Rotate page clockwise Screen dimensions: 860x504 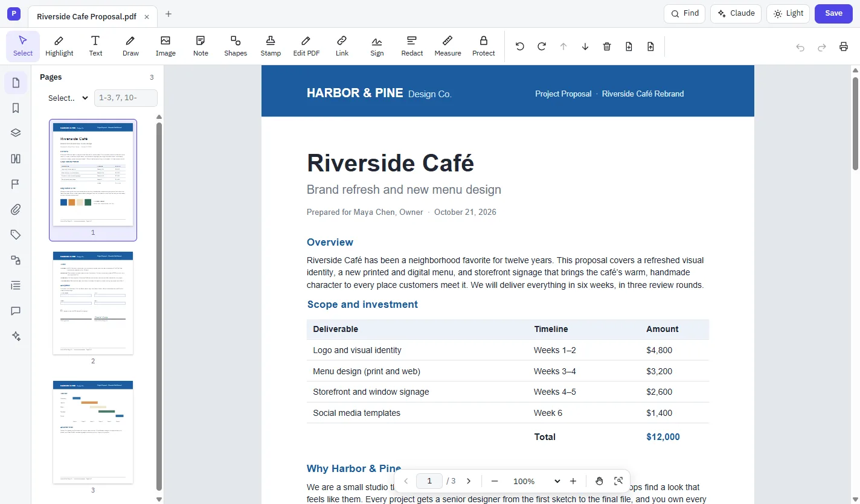pos(542,46)
